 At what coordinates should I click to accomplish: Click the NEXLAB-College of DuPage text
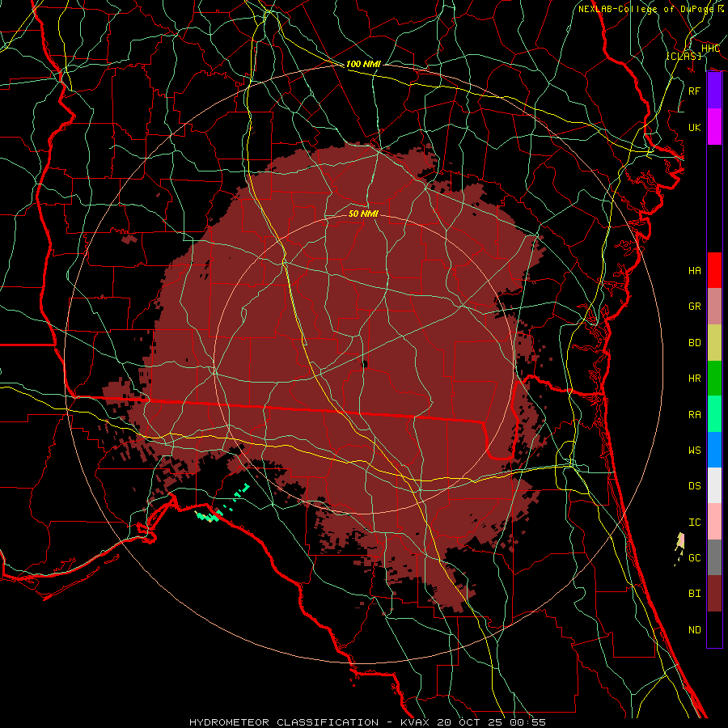(645, 9)
